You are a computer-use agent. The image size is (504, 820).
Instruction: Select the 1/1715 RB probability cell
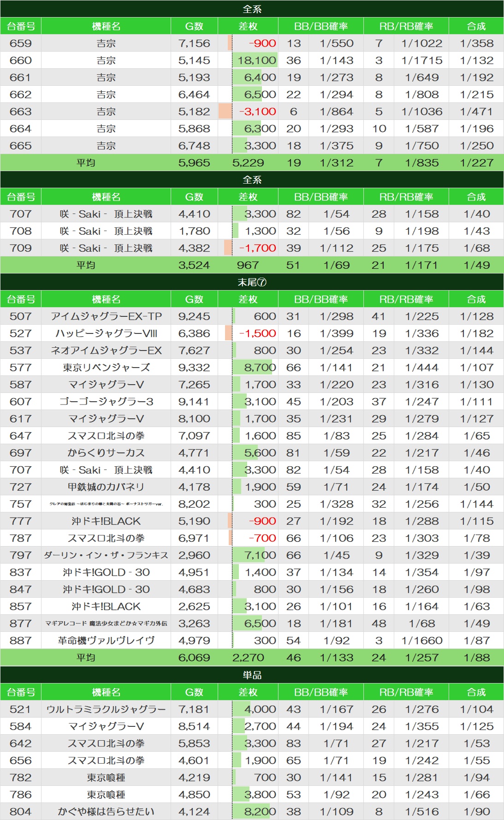click(421, 60)
